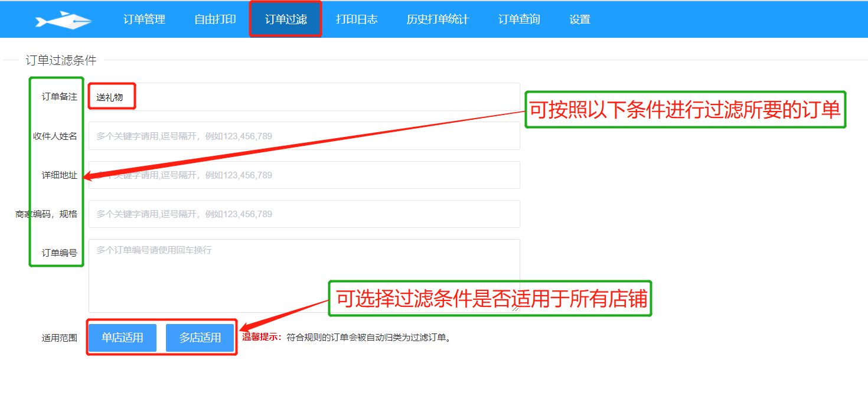Click the 适用范围 label
Viewport: 868px width, 409px height.
tap(59, 339)
